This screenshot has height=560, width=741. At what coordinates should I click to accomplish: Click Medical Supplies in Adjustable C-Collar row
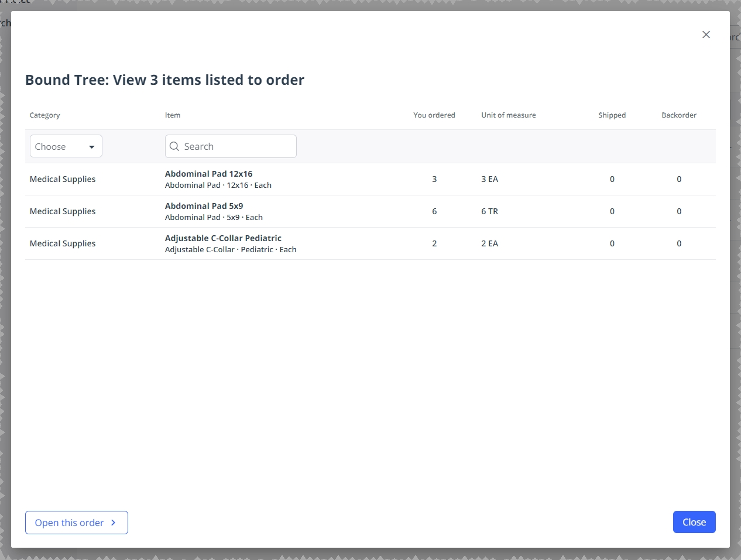(x=63, y=243)
